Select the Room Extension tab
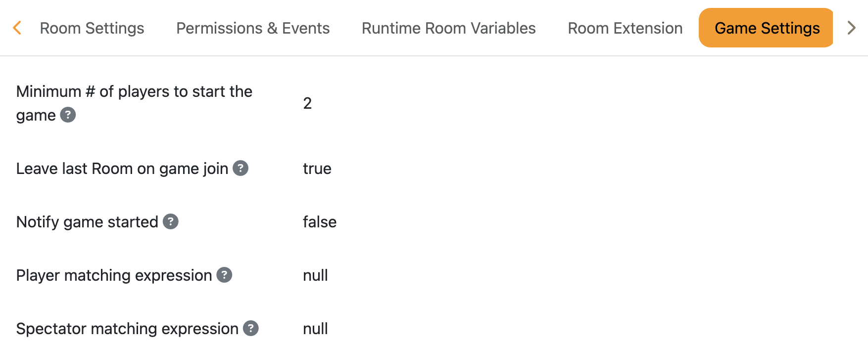 tap(625, 28)
